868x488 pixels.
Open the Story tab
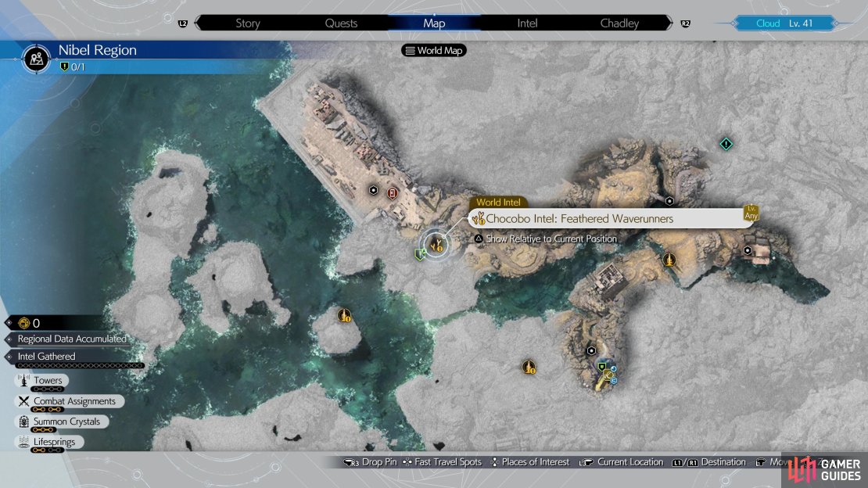point(247,23)
